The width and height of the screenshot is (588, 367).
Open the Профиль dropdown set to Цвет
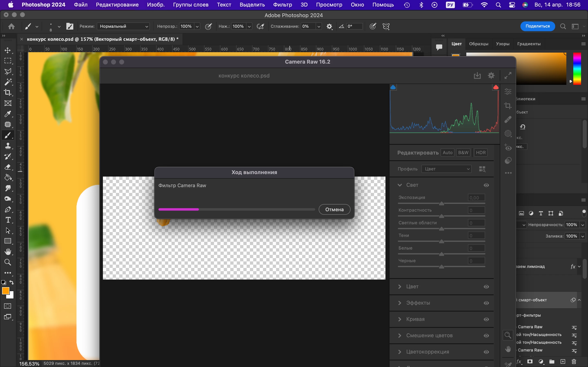[x=446, y=169]
